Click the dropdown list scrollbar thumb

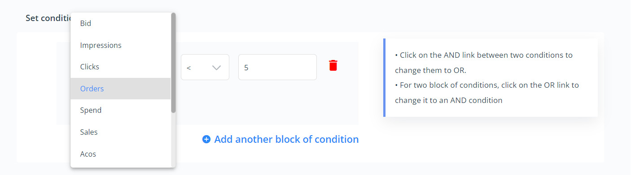(x=173, y=63)
